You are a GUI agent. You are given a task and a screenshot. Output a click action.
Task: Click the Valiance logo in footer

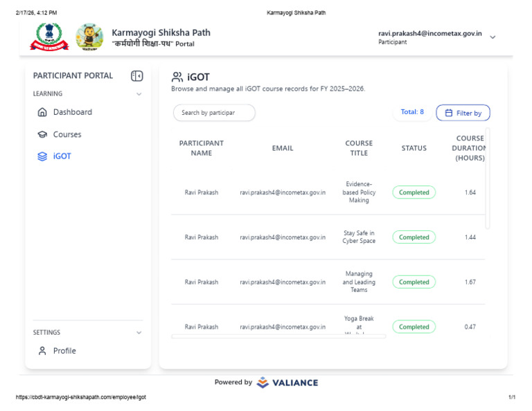(287, 383)
